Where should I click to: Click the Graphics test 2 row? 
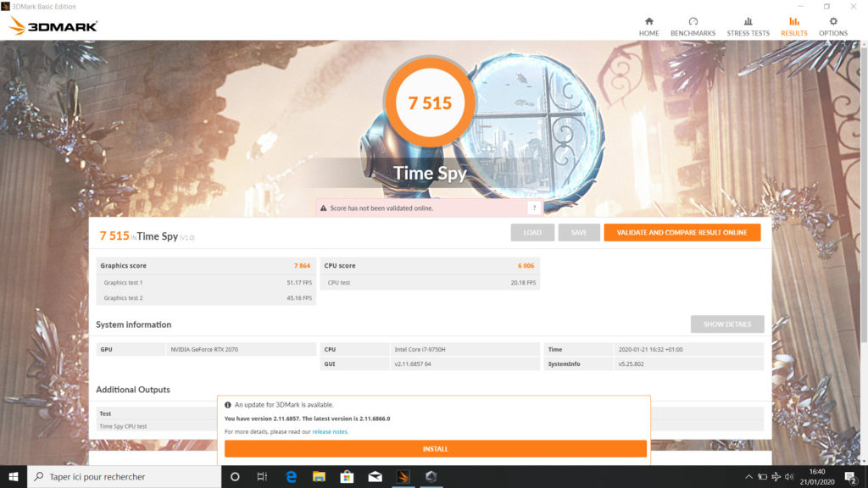tap(206, 297)
